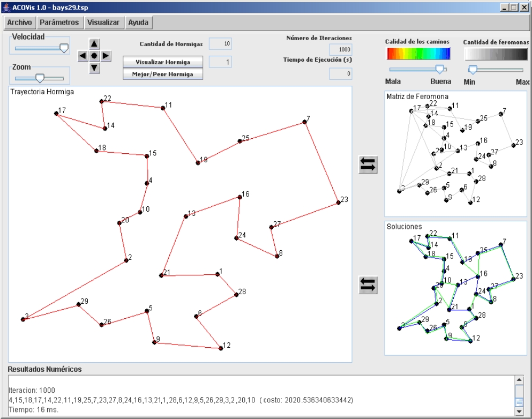
Task: Click the Cantidad de Hormigas input field
Action: [x=220, y=44]
